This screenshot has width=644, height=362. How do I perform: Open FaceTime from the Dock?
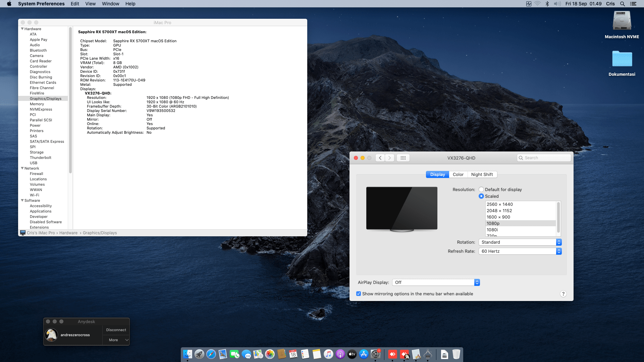point(234,354)
